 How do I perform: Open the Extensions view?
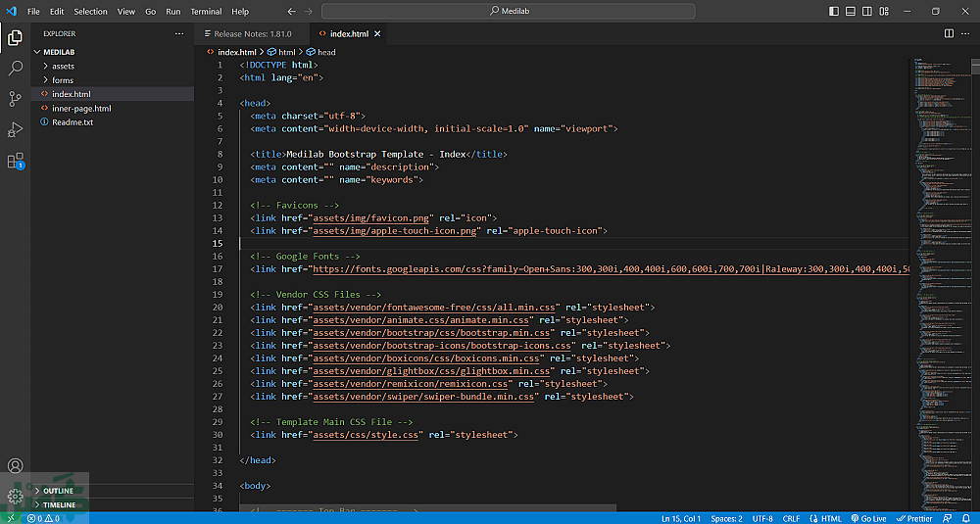tap(16, 161)
